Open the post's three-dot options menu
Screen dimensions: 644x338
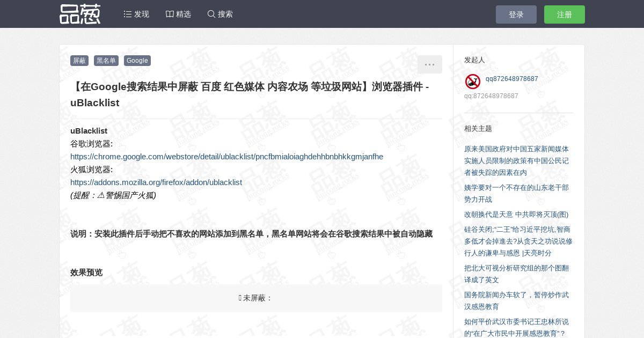click(430, 64)
